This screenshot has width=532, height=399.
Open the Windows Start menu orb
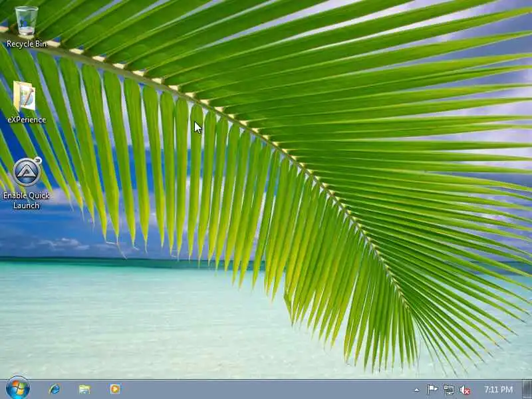[x=18, y=388]
